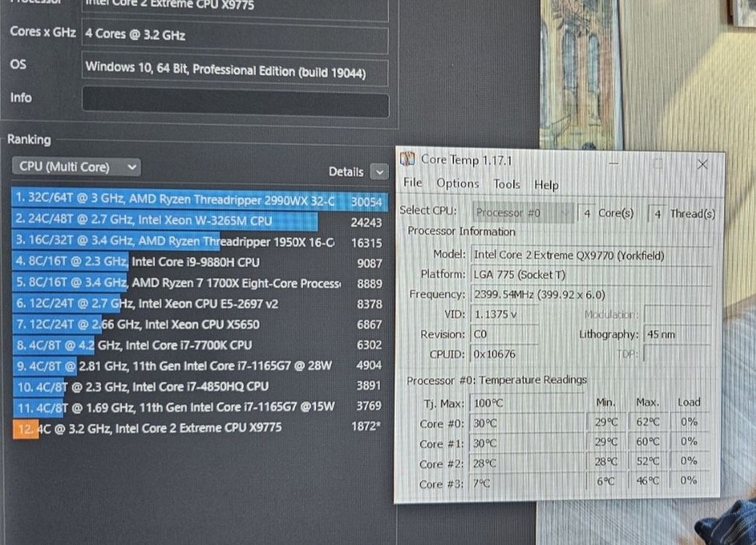Select ranking row 4 Core i9-9880H
The width and height of the screenshot is (756, 545).
[199, 262]
